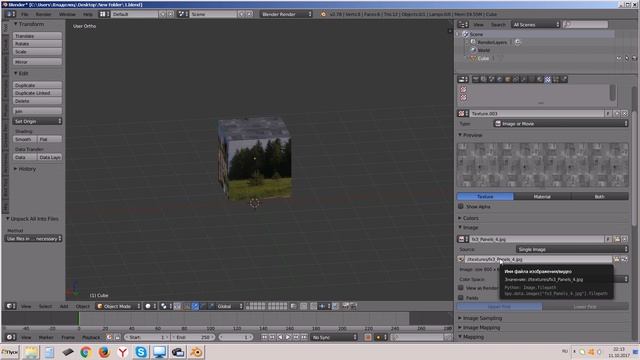Screen dimensions: 640x360
Task: Toggle Cube renderability camera in outliner
Action: coord(634,58)
